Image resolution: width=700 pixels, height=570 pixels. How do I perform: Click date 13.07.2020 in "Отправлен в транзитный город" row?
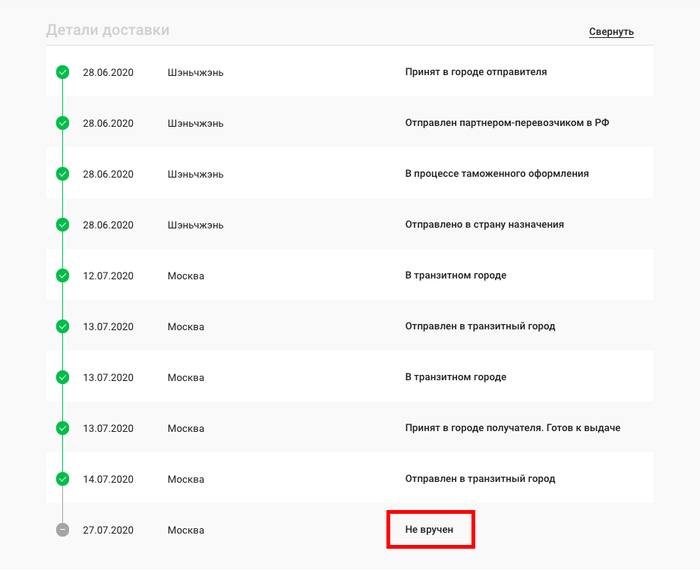pos(108,327)
